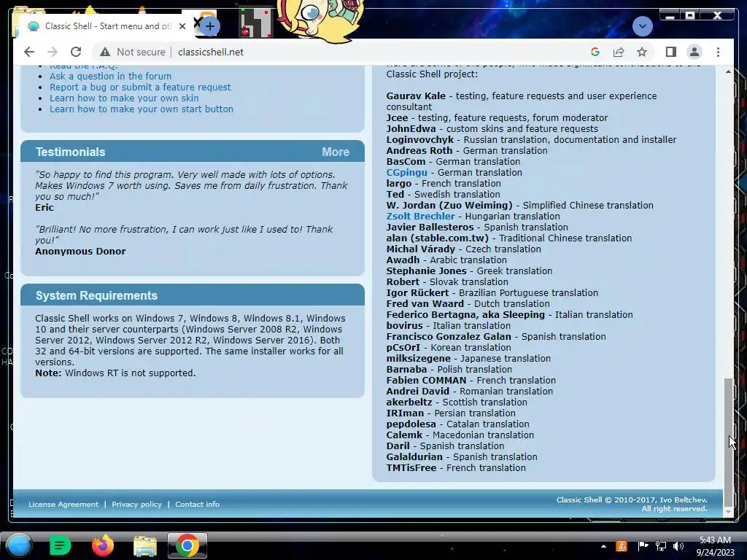Share this page icon
Image resolution: width=747 pixels, height=560 pixels.
tap(619, 52)
